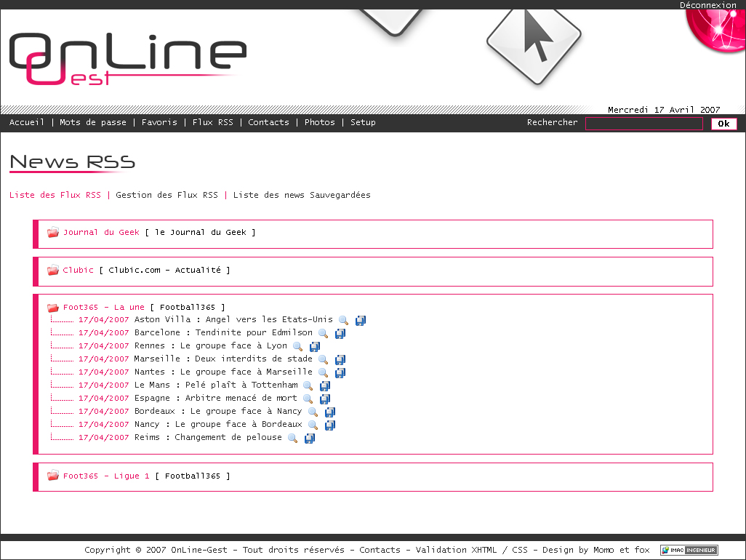Save the Nancy groupe news

pos(330,425)
